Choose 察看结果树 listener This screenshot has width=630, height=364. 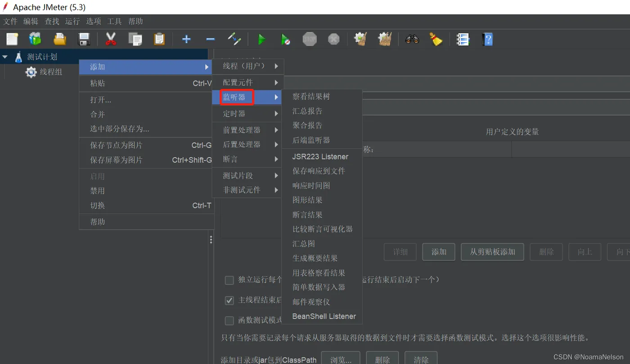point(322,97)
